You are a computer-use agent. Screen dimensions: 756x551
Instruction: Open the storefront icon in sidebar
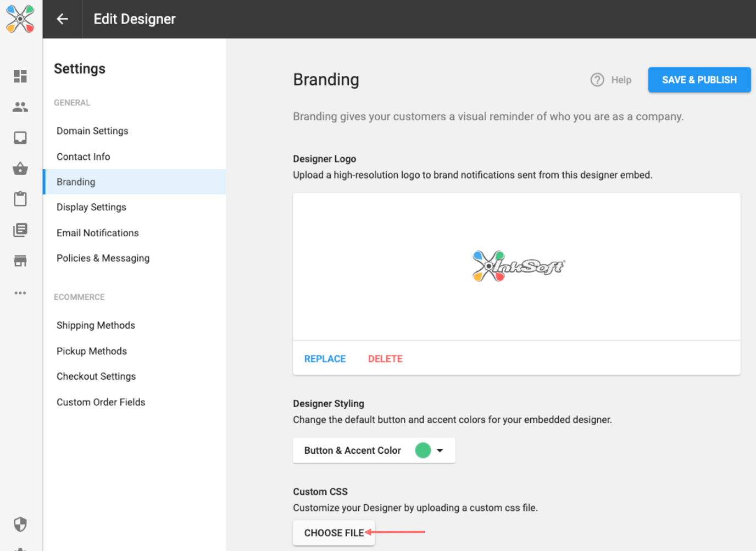click(20, 261)
